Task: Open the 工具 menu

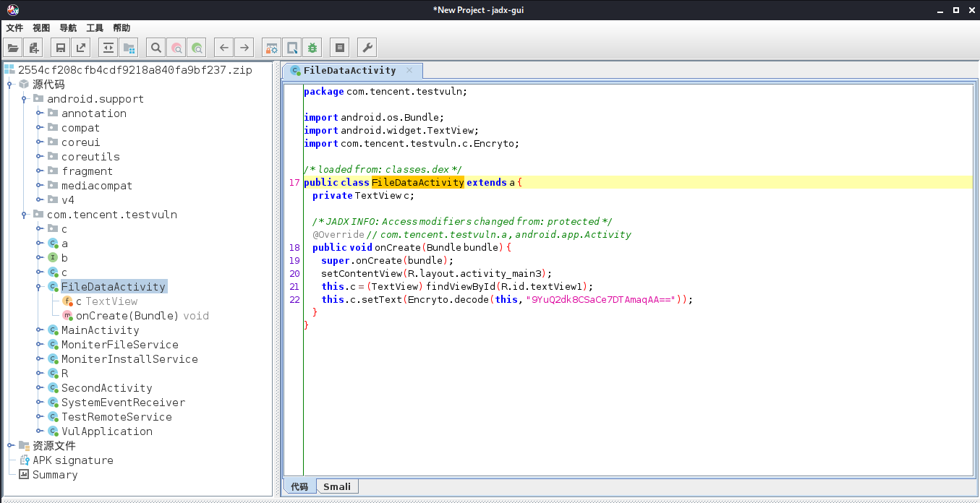Action: pos(95,28)
